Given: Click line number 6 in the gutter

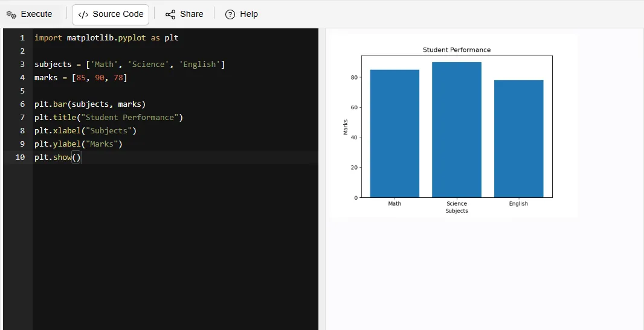Looking at the screenshot, I should click(22, 104).
